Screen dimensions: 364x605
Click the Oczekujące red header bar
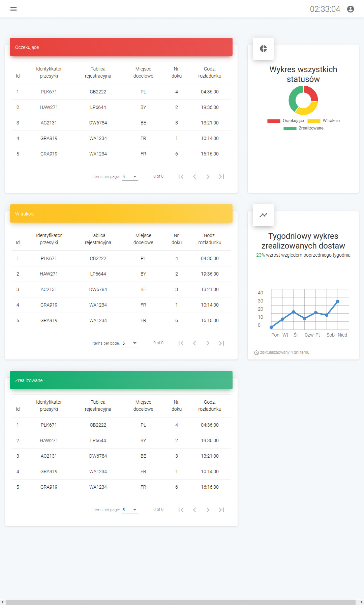click(121, 47)
